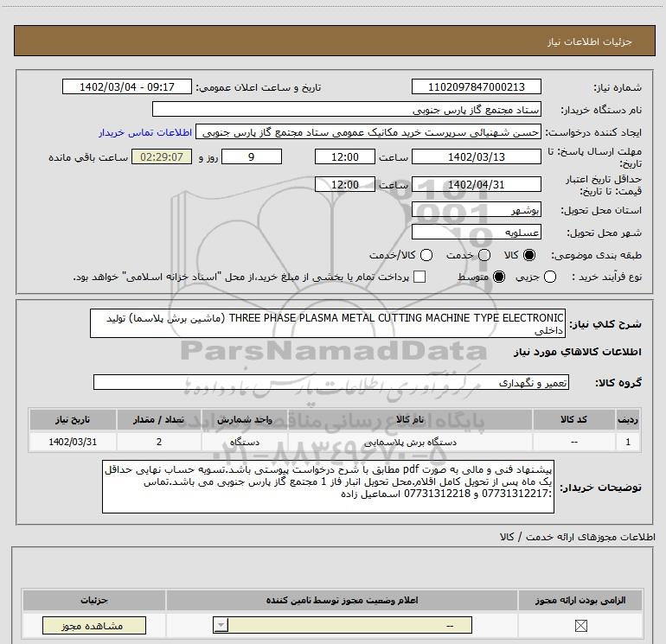Select the کالا radio button
This screenshot has width=666, height=644.
pyautogui.click(x=529, y=255)
